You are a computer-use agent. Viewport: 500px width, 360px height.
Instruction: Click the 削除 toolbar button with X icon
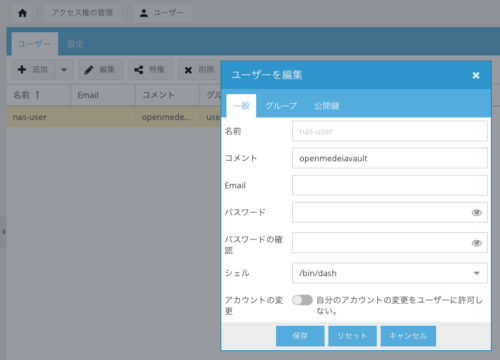tap(199, 70)
